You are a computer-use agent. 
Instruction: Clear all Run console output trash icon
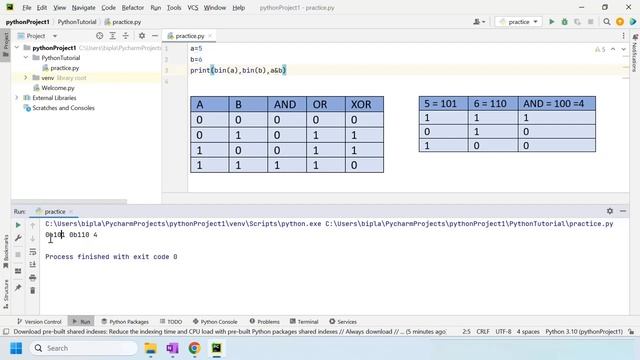(x=33, y=291)
